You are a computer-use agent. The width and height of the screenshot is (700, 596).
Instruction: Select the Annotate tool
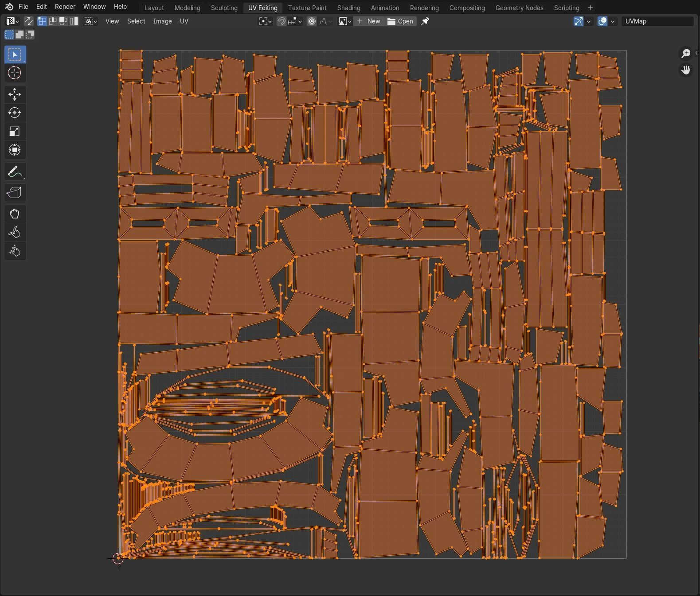15,171
